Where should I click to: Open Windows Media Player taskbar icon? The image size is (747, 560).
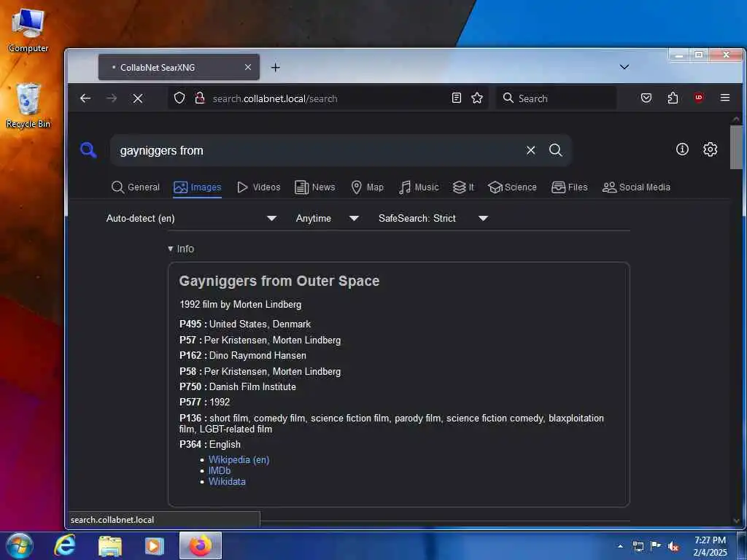click(x=155, y=545)
